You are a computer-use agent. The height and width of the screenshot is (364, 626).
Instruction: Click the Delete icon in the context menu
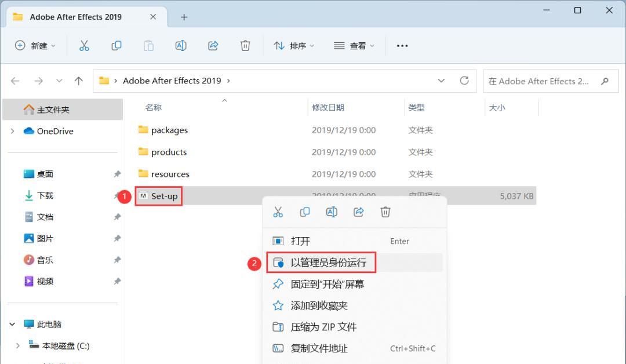pos(385,212)
